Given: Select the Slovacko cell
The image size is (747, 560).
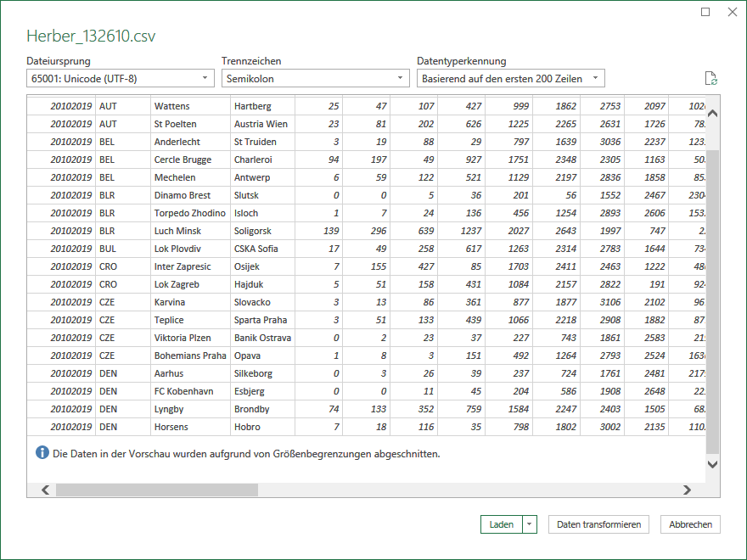Looking at the screenshot, I should tap(262, 302).
